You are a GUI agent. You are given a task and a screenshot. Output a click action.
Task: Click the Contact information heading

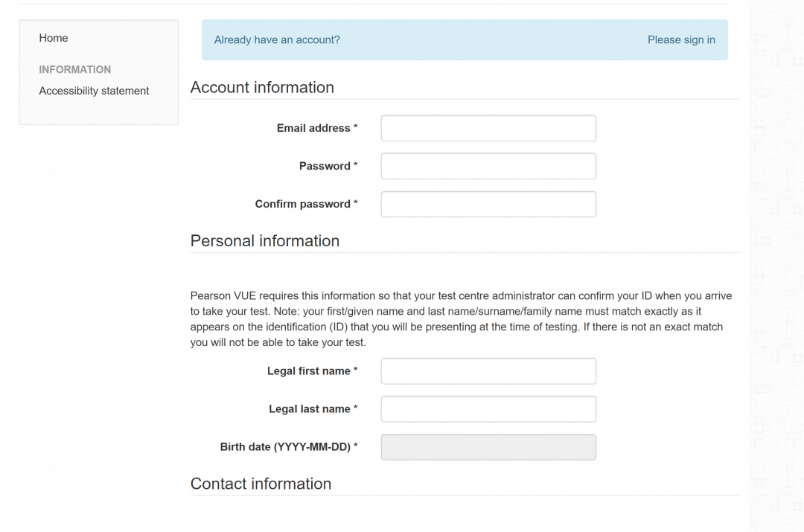(x=261, y=484)
